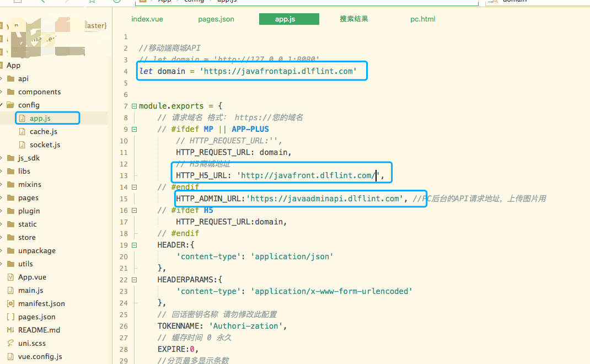Select the pc.html editor tab
This screenshot has height=364, width=590.
pos(423,19)
